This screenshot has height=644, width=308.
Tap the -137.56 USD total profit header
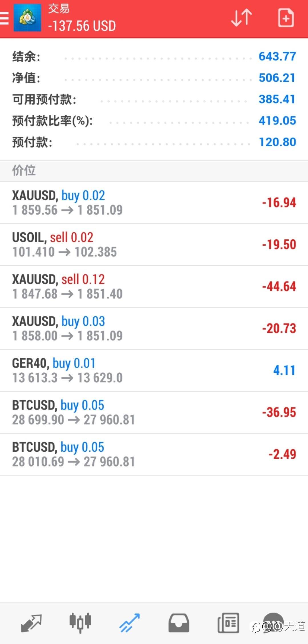(x=82, y=26)
